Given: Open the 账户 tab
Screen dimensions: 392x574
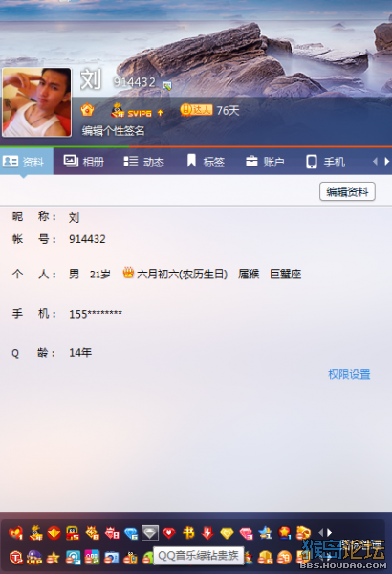Looking at the screenshot, I should click(x=265, y=162).
